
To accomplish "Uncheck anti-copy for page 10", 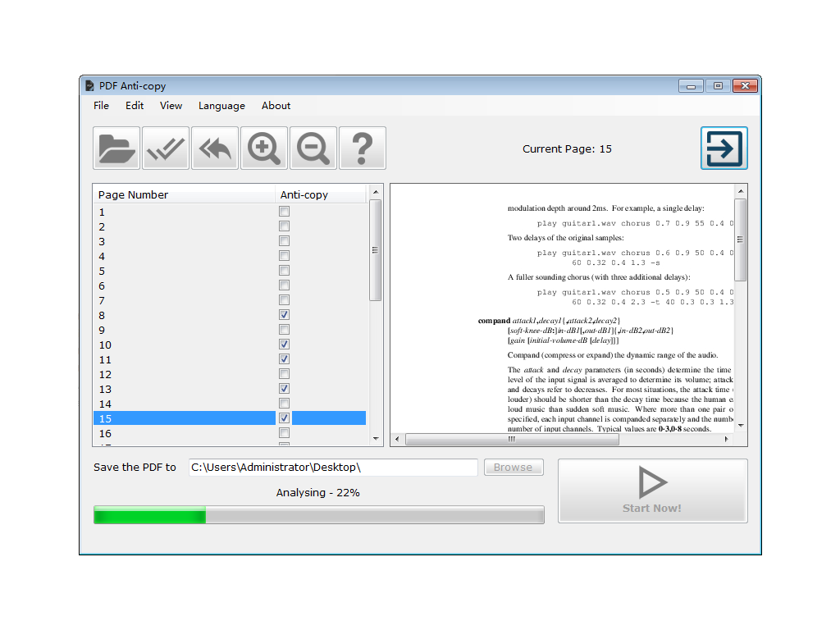I will point(285,344).
